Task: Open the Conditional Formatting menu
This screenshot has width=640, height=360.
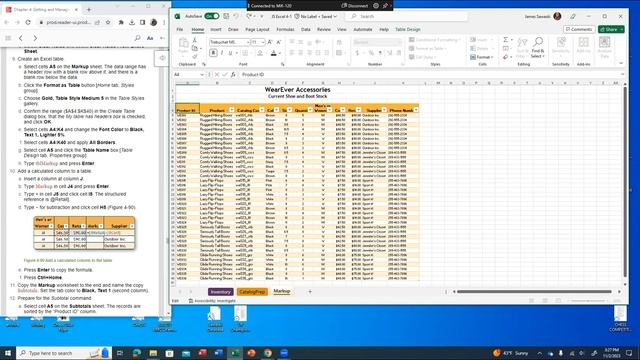Action: point(435,40)
